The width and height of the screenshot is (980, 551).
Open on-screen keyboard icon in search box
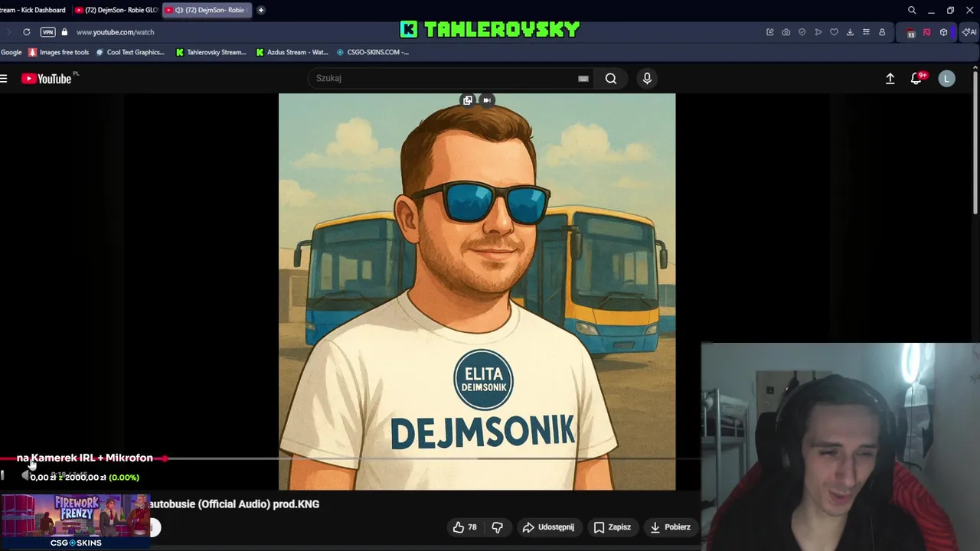point(583,78)
